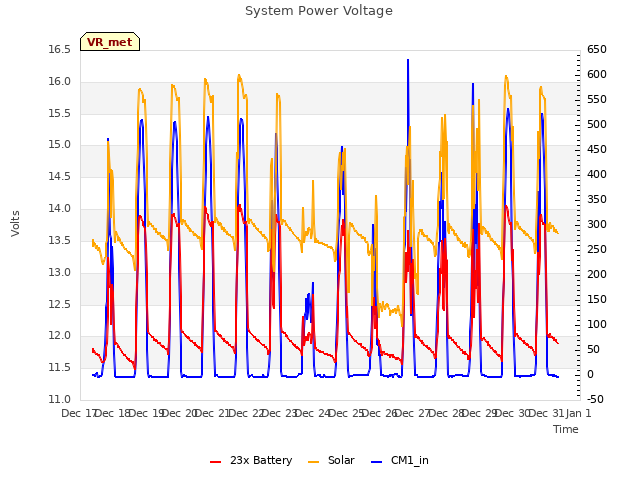
Task: Toggle the Solar legend entry
Action: (x=331, y=460)
